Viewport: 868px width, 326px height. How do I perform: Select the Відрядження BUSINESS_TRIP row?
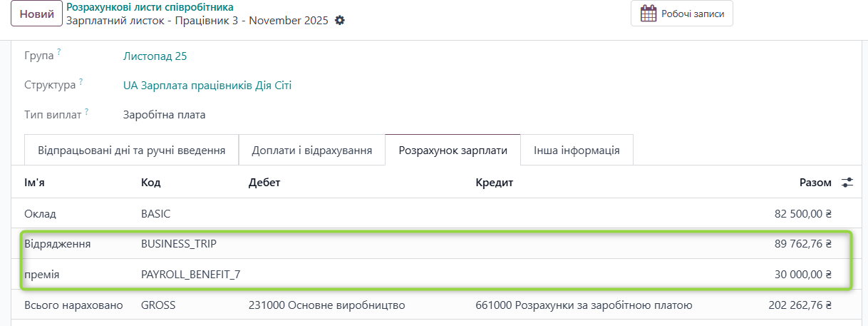[428, 244]
